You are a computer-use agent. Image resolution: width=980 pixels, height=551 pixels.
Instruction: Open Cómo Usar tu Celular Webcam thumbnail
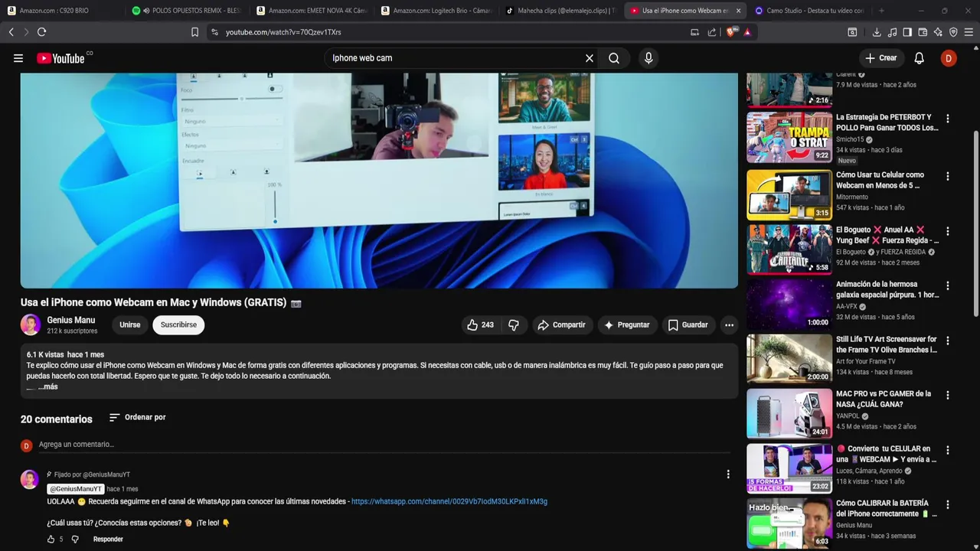pyautogui.click(x=789, y=194)
